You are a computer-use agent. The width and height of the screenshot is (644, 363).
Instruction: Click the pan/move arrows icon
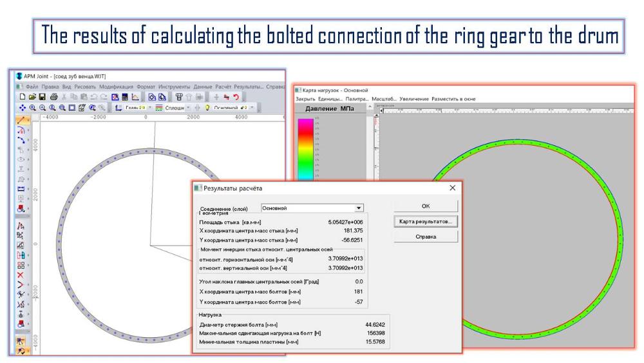click(x=23, y=108)
